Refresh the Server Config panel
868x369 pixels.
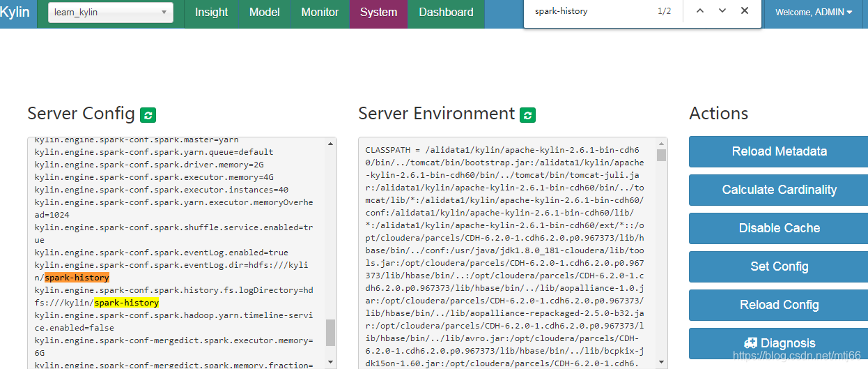pos(148,115)
